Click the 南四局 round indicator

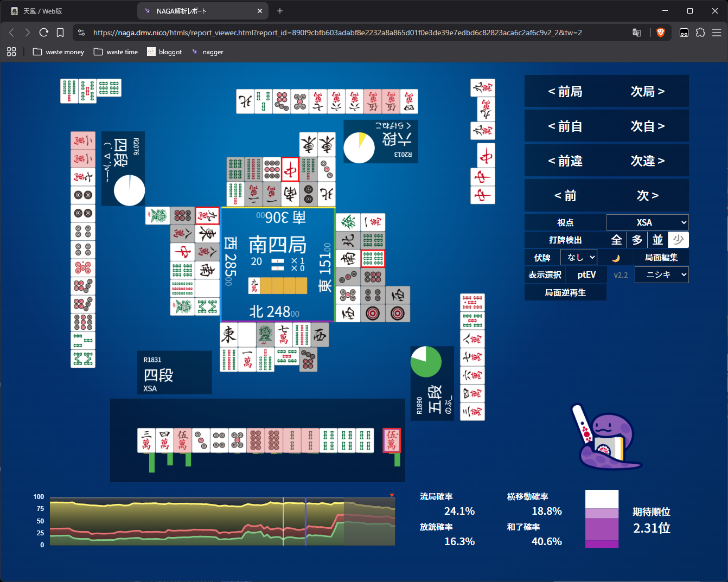(277, 245)
